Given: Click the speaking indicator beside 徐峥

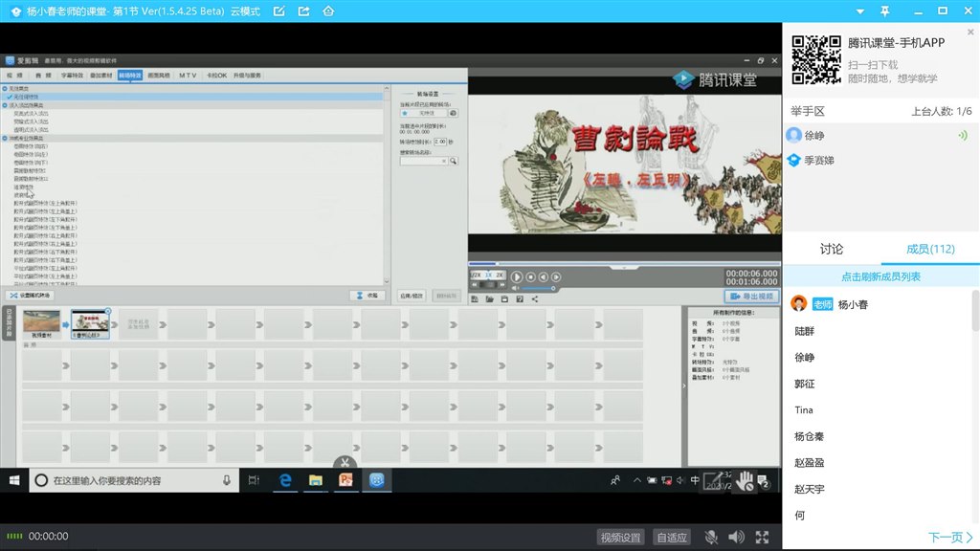Looking at the screenshot, I should tap(963, 135).
